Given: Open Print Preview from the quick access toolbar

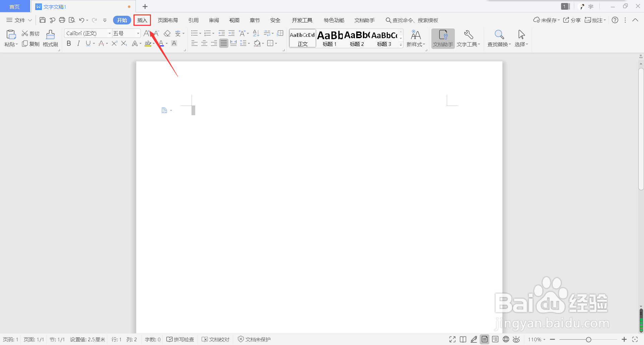Looking at the screenshot, I should click(x=72, y=20).
